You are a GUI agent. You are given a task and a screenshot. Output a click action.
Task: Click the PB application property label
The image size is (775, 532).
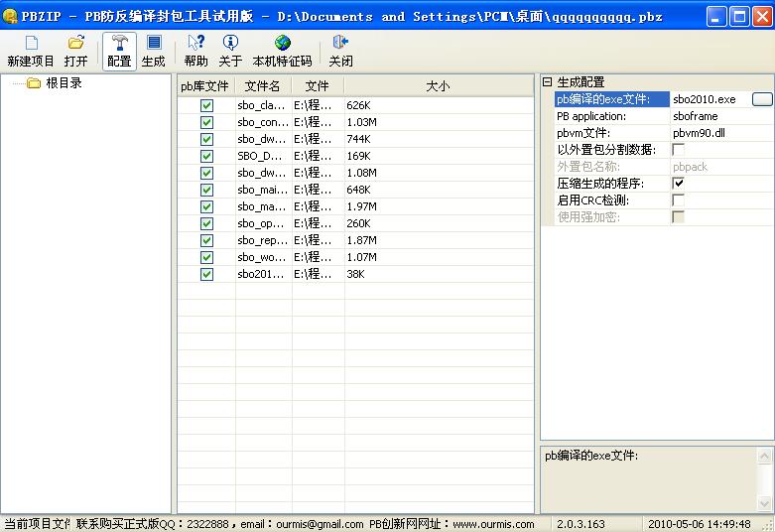(x=591, y=116)
